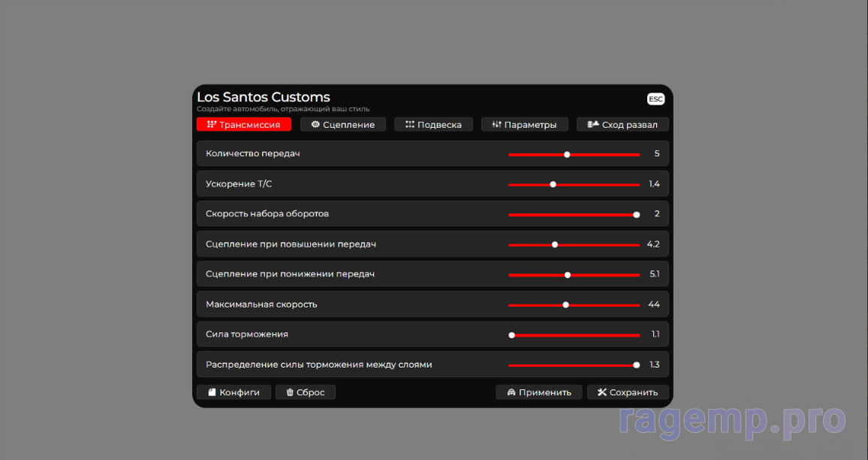Click the Ускорение Т/С label
The image size is (868, 460).
pos(239,184)
